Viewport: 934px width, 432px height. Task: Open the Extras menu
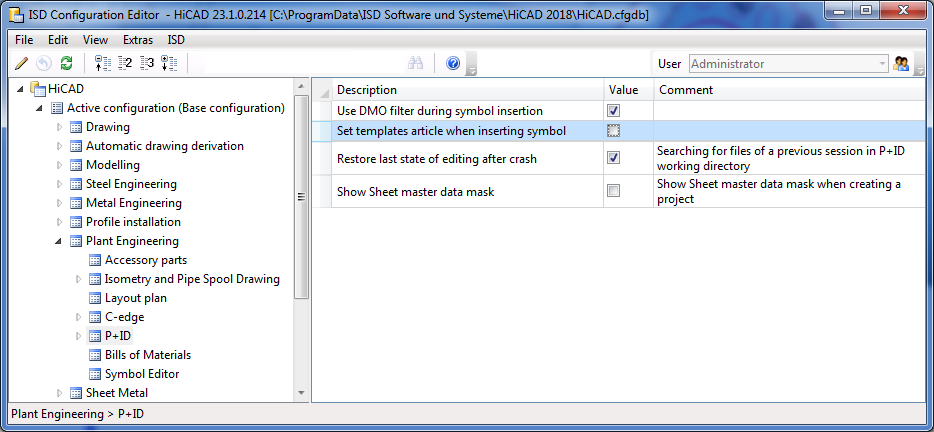(x=138, y=40)
